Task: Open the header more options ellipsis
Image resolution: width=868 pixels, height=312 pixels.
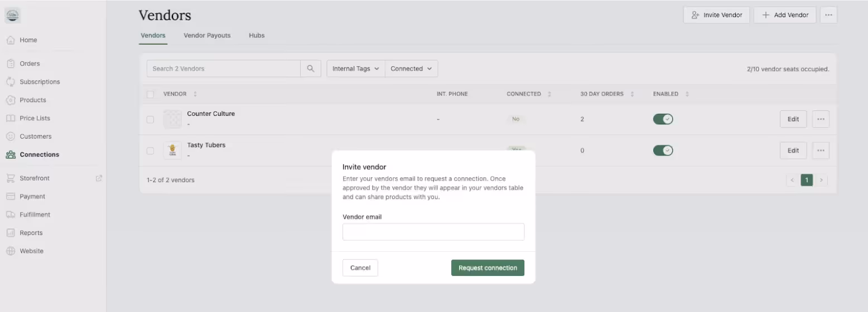Action: (828, 15)
